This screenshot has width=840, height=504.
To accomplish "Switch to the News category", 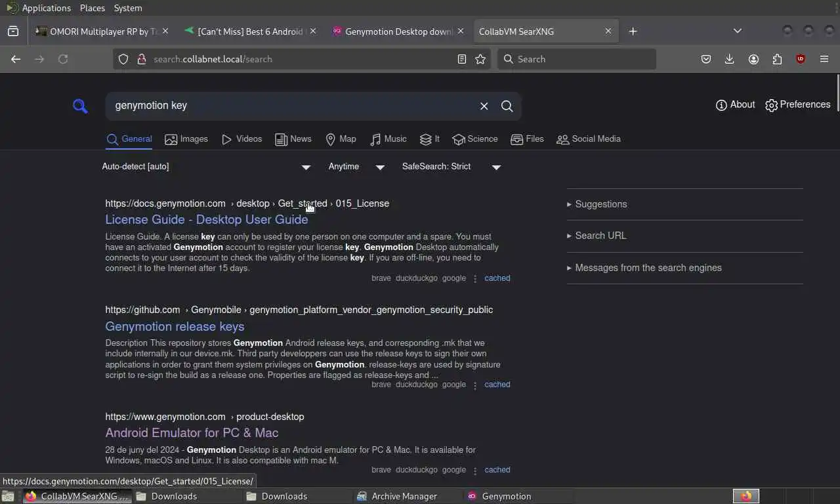I will pyautogui.click(x=293, y=139).
